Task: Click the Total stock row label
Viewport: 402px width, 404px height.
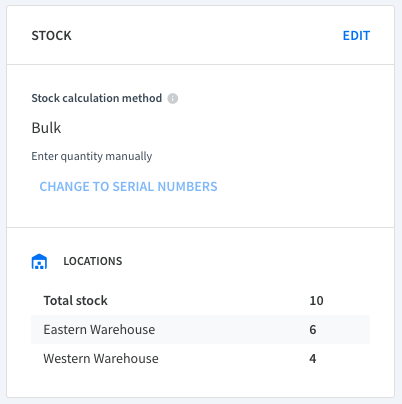Action: 75,301
